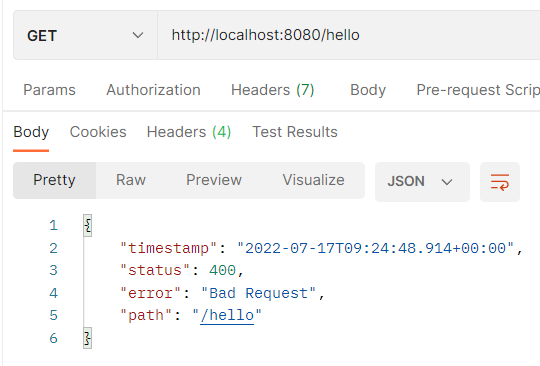This screenshot has height=366, width=540.
Task: Switch to the Preview view
Action: pos(214,180)
